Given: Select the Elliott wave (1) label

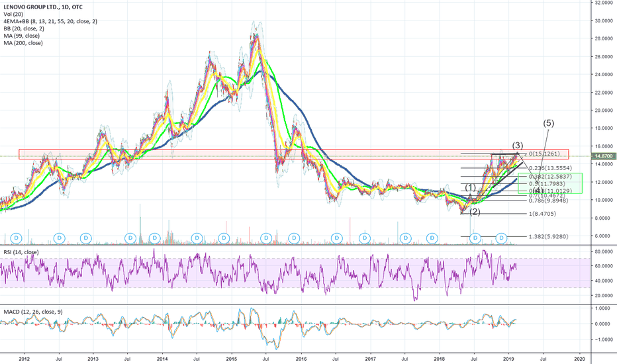Looking at the screenshot, I should click(x=470, y=187).
